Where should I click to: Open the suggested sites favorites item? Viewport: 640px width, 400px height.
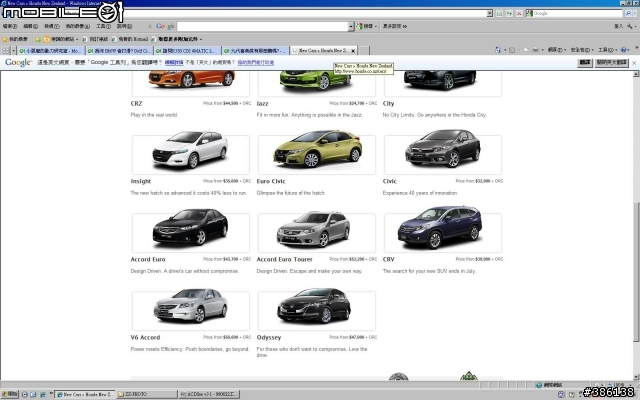[x=60, y=39]
